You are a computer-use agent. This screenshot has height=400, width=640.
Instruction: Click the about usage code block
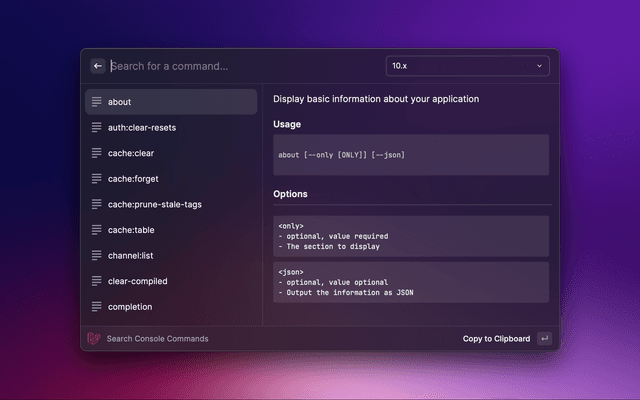coord(411,155)
